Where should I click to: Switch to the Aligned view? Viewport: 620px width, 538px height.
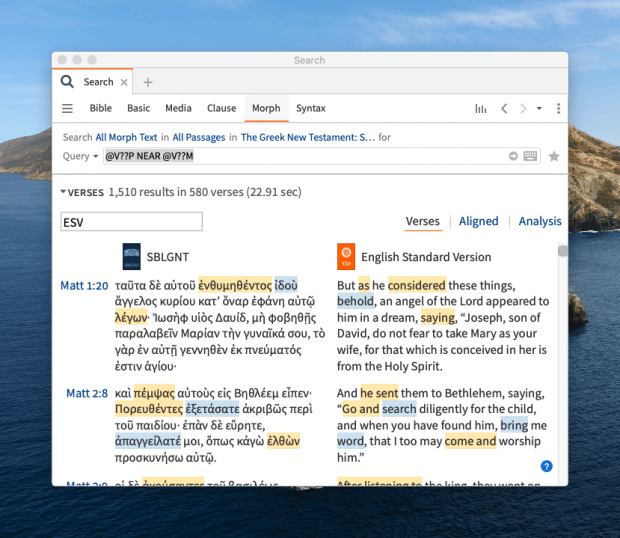478,221
